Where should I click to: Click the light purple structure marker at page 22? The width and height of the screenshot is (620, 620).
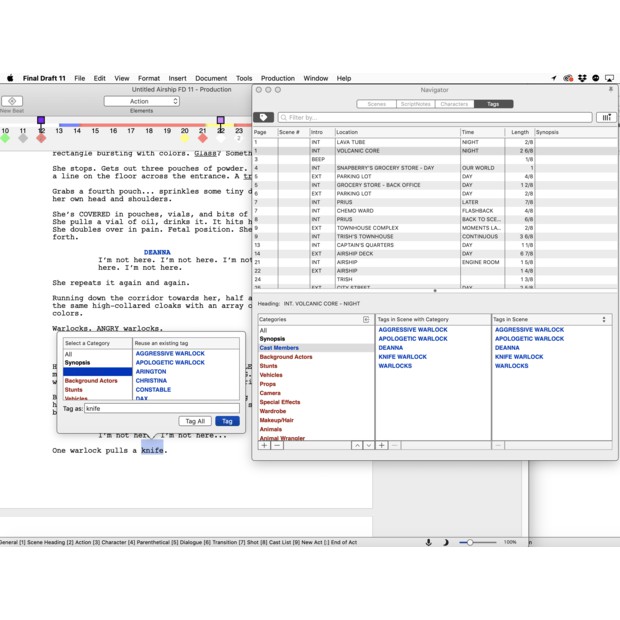221,120
